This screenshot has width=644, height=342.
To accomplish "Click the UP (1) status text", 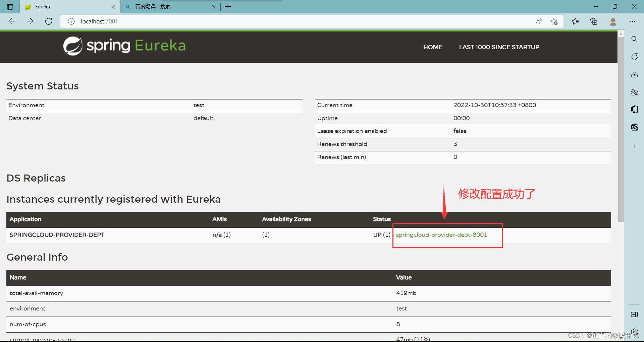I will tap(382, 235).
